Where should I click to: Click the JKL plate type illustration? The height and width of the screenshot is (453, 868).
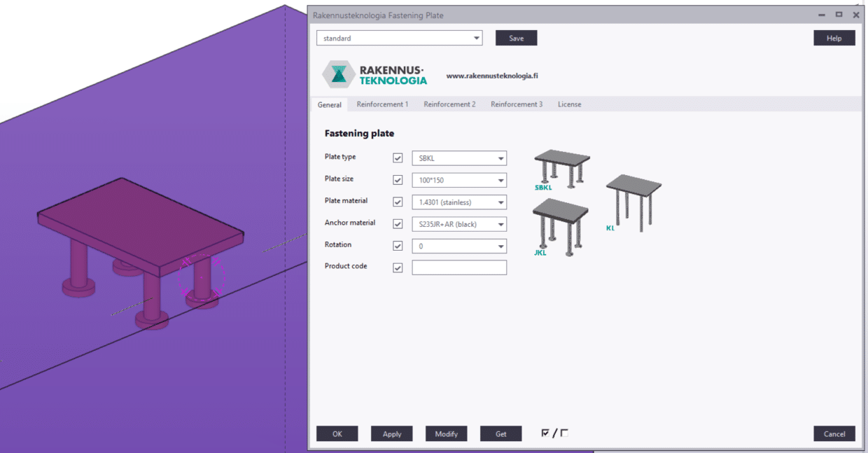(560, 225)
